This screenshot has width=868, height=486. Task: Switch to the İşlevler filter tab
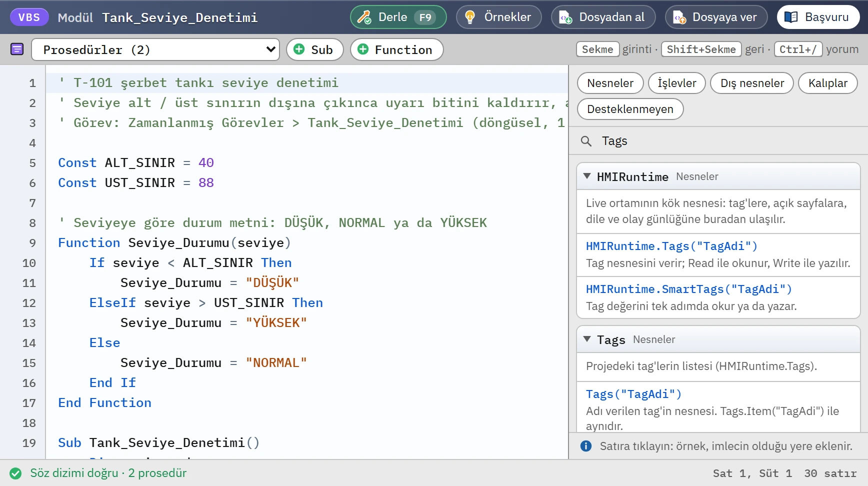pos(676,83)
